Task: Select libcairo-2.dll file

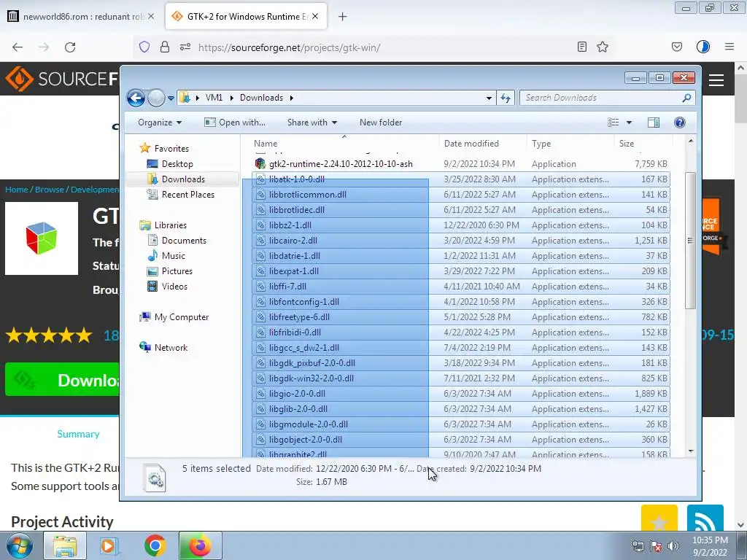Action: click(461, 241)
